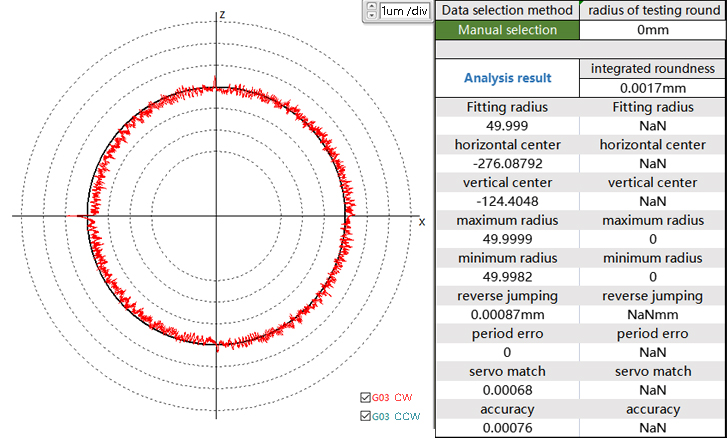The width and height of the screenshot is (727, 438).
Task: Select the integrated roundness header
Action: (x=653, y=69)
